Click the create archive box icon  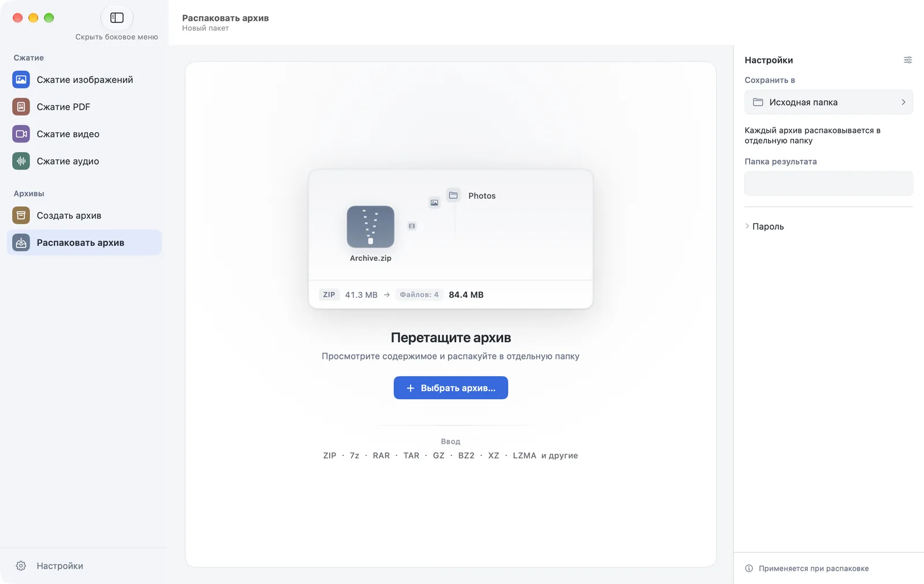(21, 215)
